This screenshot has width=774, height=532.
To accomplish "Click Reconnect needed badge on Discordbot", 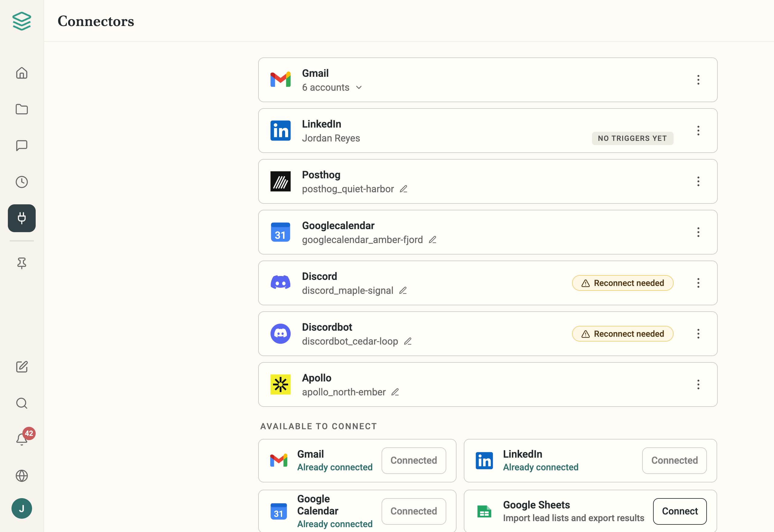I will (623, 334).
